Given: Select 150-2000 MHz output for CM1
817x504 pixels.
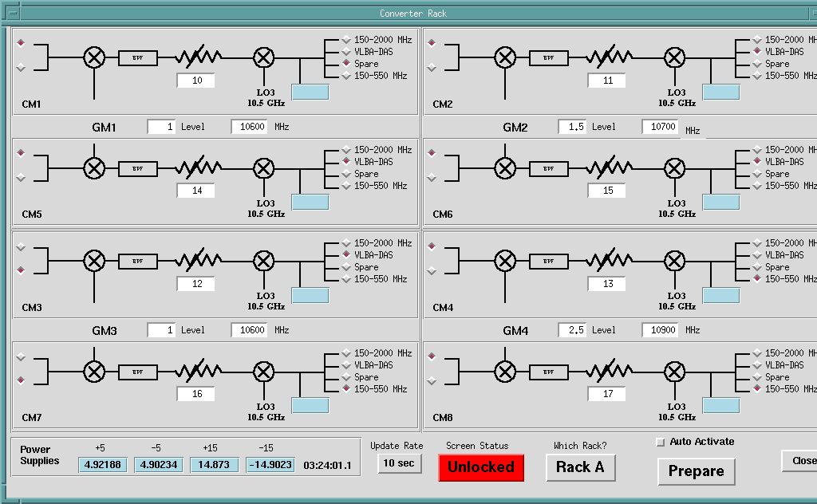Looking at the screenshot, I should (346, 40).
